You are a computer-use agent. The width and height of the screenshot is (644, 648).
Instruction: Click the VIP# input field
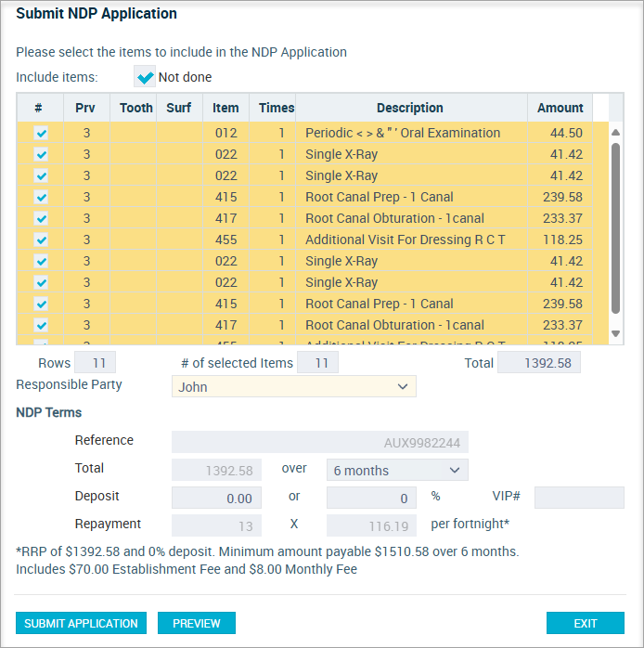[x=579, y=498]
